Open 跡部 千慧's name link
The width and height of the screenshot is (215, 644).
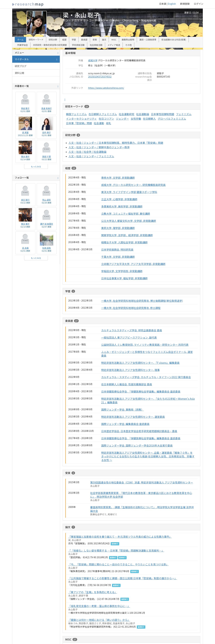[x=47, y=156]
